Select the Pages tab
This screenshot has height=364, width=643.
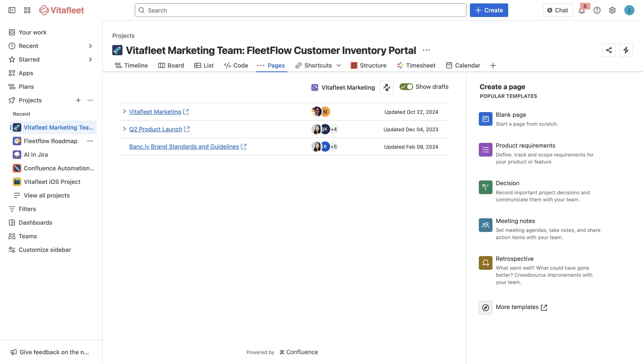(271, 65)
